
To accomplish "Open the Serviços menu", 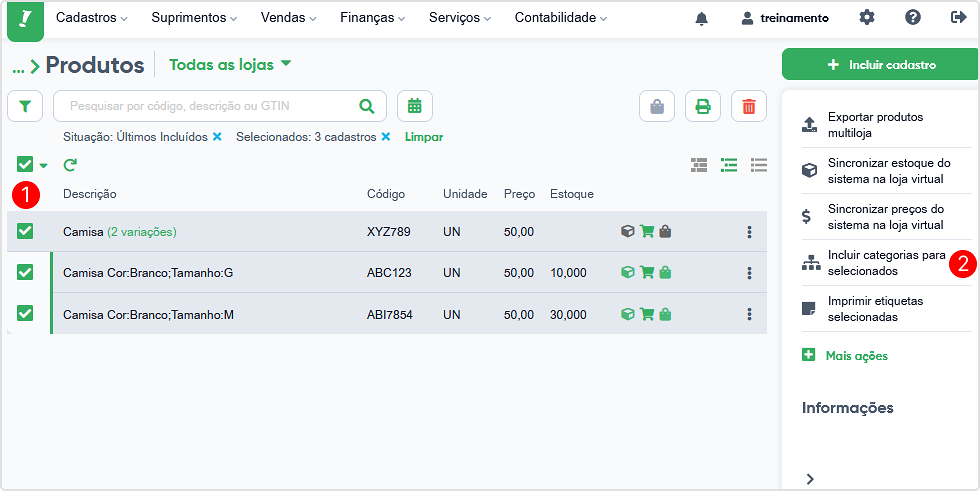I will point(460,17).
